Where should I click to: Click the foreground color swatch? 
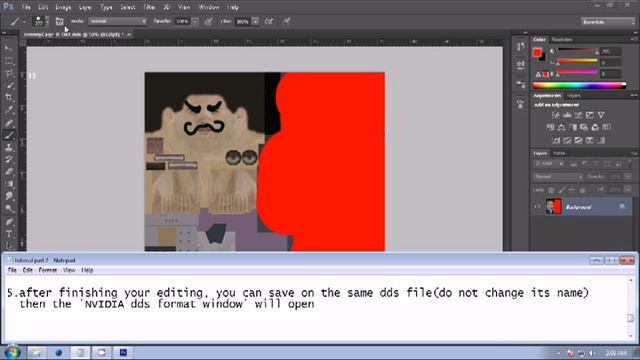click(537, 52)
